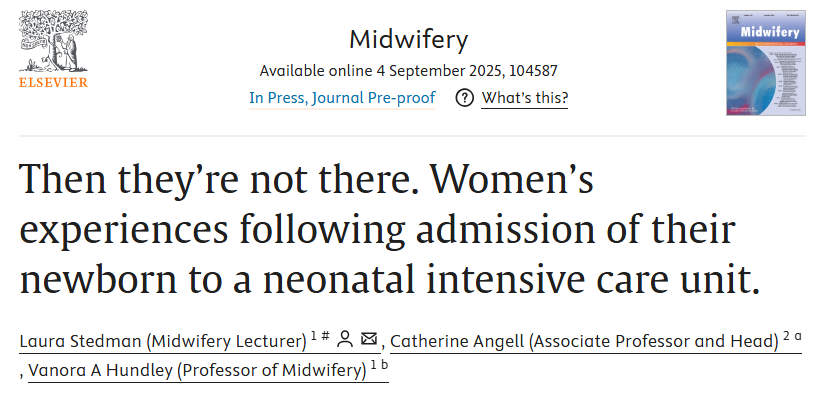Click the In Press, Journal Pre-proof link

click(342, 98)
